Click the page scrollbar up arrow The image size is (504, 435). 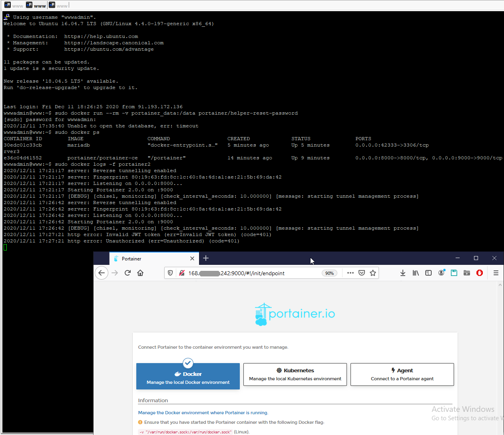500,285
